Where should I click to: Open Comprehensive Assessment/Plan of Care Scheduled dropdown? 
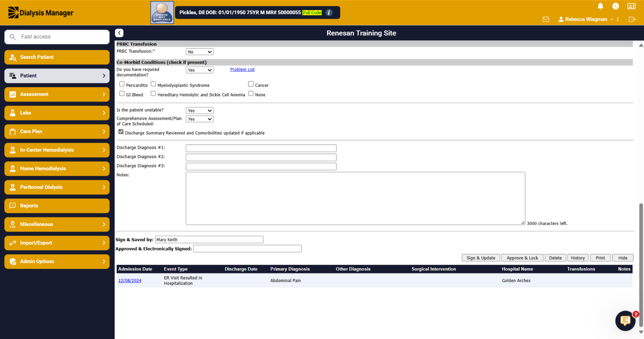pos(199,119)
